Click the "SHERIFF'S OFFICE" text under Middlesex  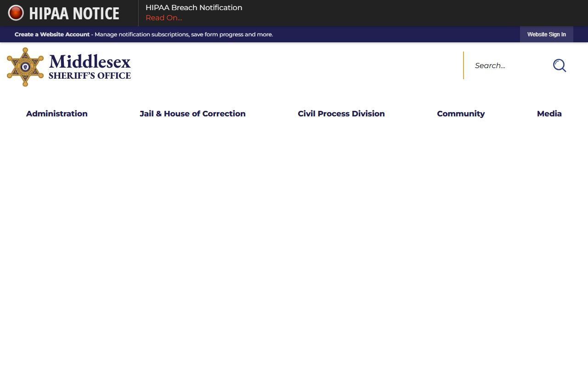point(90,76)
